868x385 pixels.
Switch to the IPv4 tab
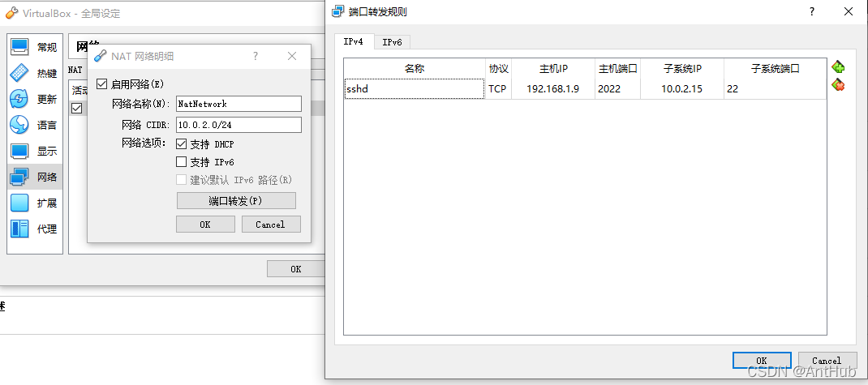[353, 41]
